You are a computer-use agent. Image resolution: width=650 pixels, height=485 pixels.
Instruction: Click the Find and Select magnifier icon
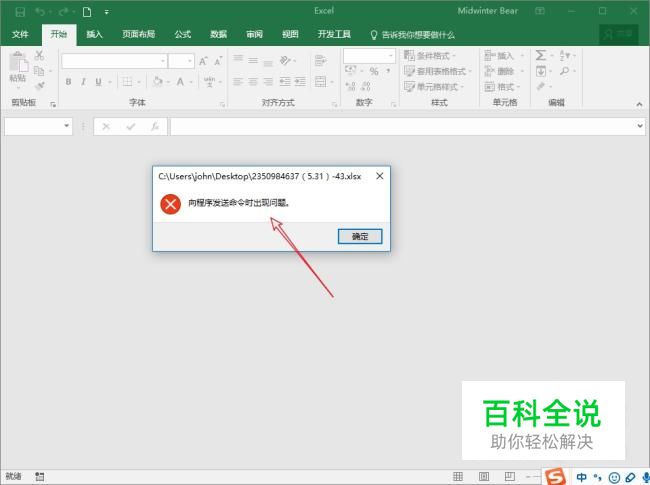[x=565, y=71]
